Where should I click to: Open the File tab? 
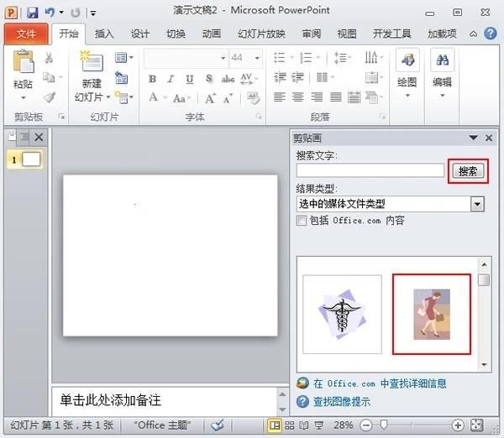pyautogui.click(x=26, y=34)
